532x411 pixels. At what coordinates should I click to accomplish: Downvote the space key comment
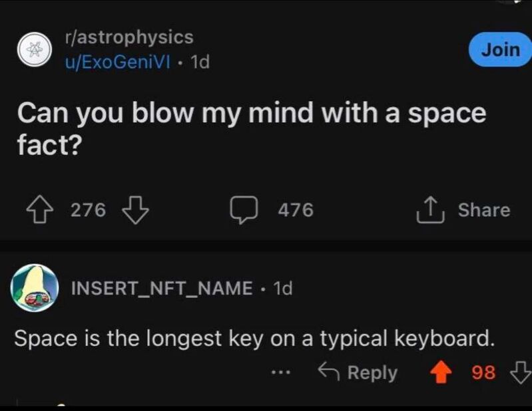tap(521, 372)
